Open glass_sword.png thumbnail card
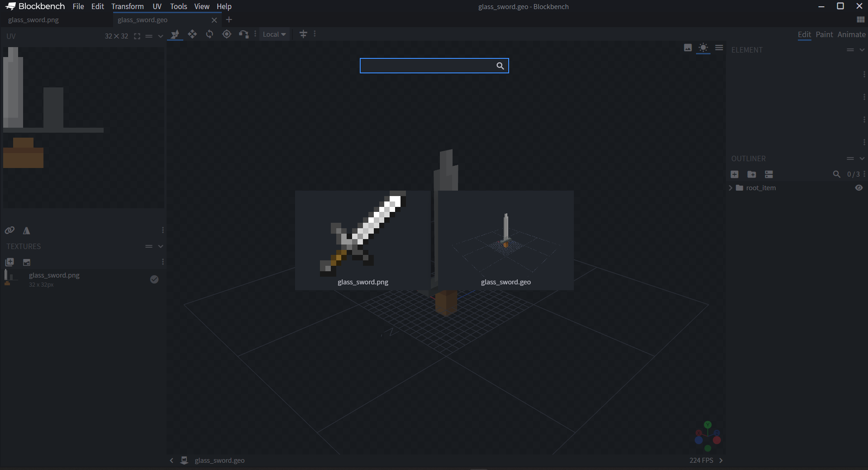868x470 pixels. [x=363, y=240]
